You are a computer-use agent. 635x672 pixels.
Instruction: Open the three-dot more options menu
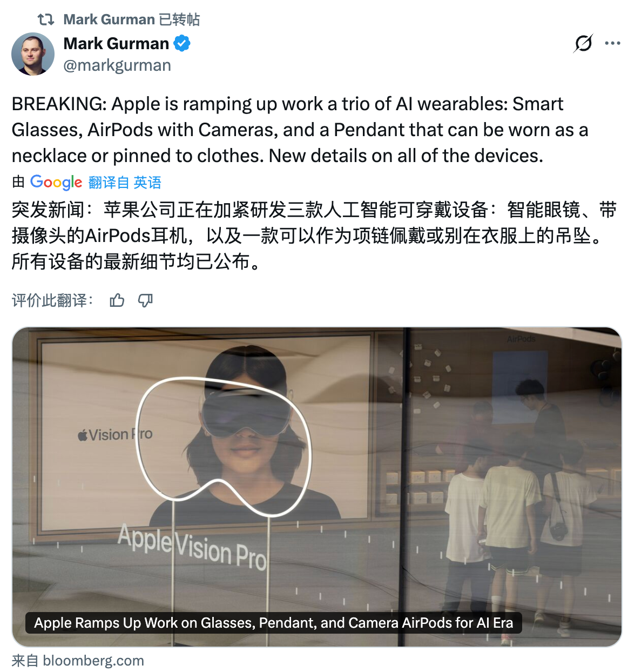[x=612, y=43]
